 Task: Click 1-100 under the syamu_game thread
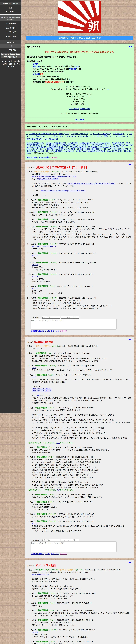[x=47, y=554]
